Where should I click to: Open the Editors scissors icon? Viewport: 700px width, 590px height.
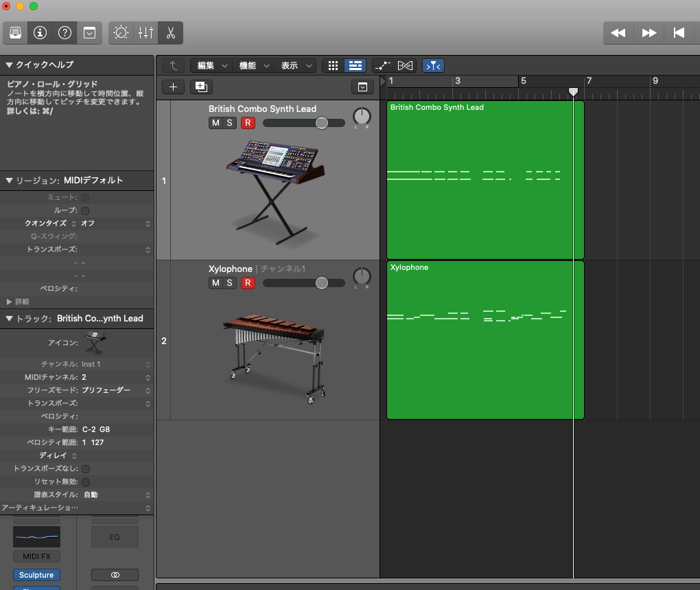pyautogui.click(x=170, y=32)
